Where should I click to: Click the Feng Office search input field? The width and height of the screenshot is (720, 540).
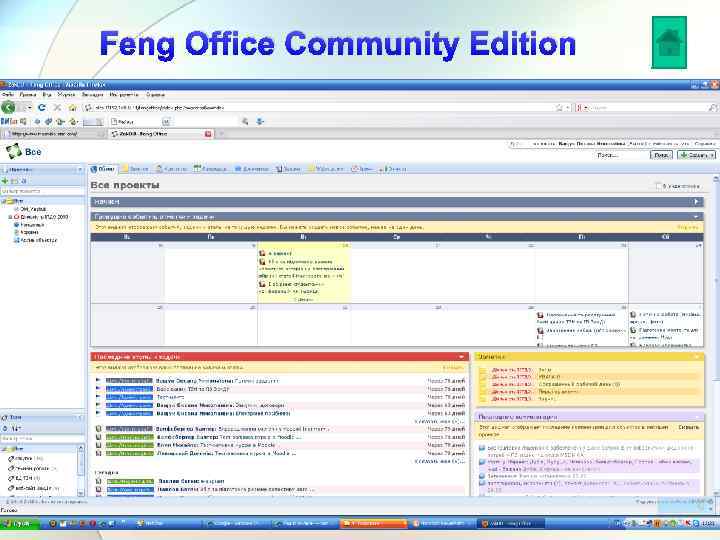pyautogui.click(x=622, y=155)
